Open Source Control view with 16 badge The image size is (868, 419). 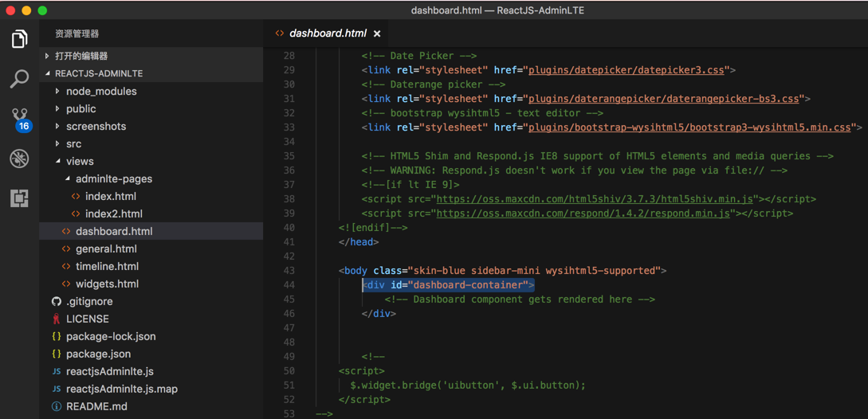[19, 119]
